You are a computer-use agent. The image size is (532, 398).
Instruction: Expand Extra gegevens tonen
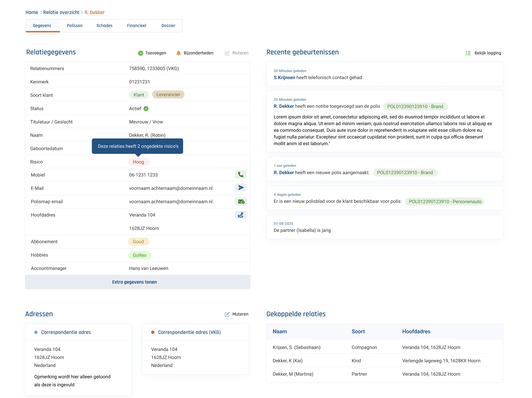click(134, 282)
